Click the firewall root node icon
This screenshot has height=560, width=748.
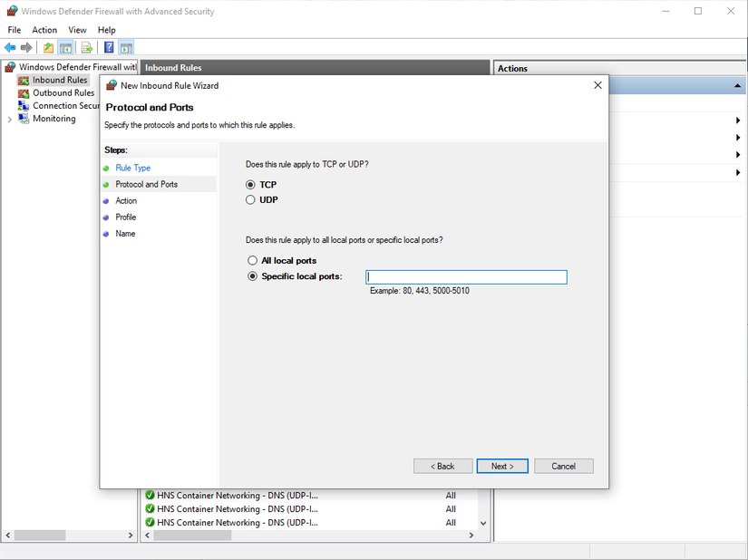11,67
